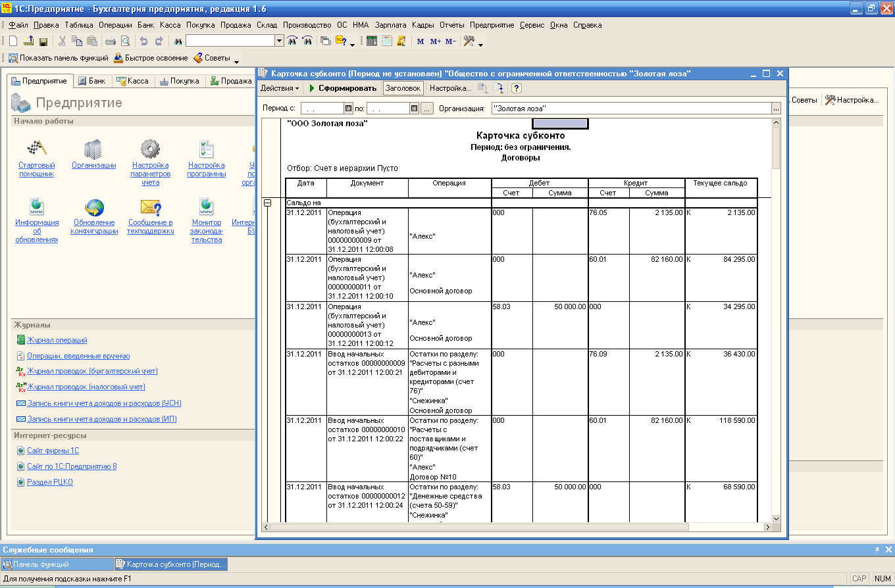Click the Настройка... button in Карточка субконто
The image size is (895, 588).
(x=450, y=88)
